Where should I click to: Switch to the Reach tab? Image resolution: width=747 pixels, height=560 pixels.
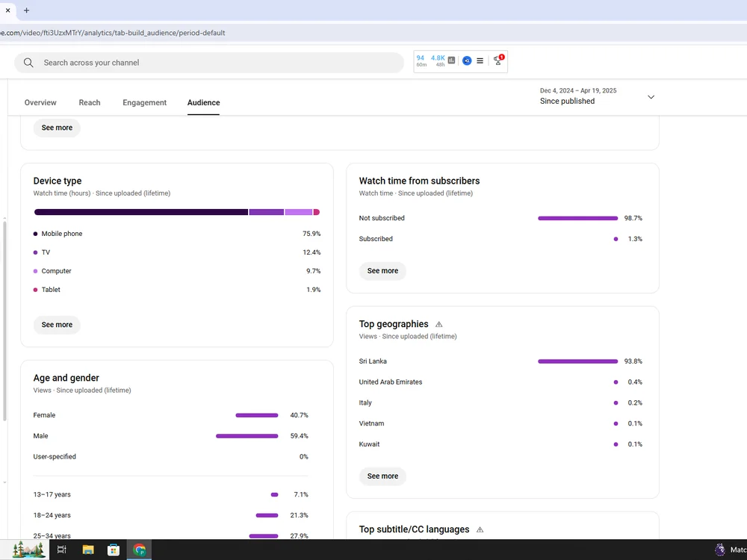[x=90, y=102]
